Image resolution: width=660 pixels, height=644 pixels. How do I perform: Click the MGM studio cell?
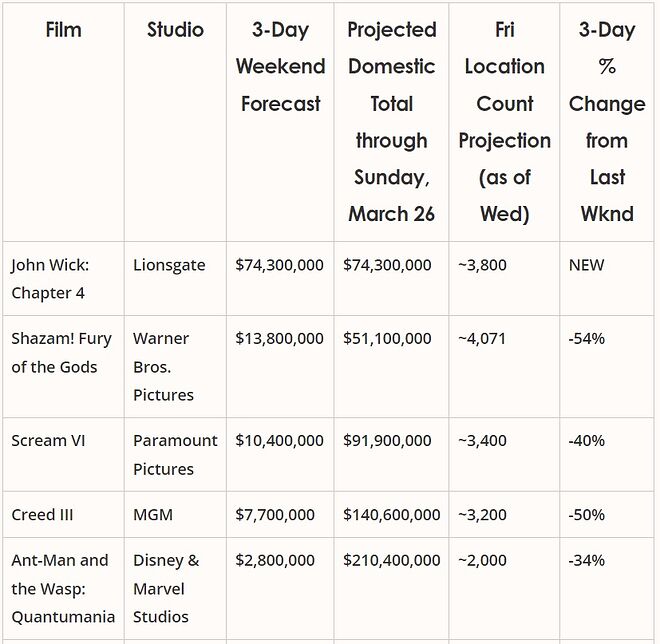[153, 515]
